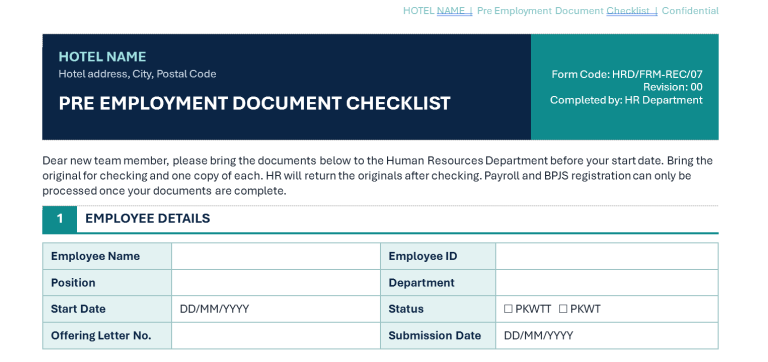Viewport: 768px width, 362px height.
Task: Click the 'Dear new team member' paragraph
Action: [378, 176]
